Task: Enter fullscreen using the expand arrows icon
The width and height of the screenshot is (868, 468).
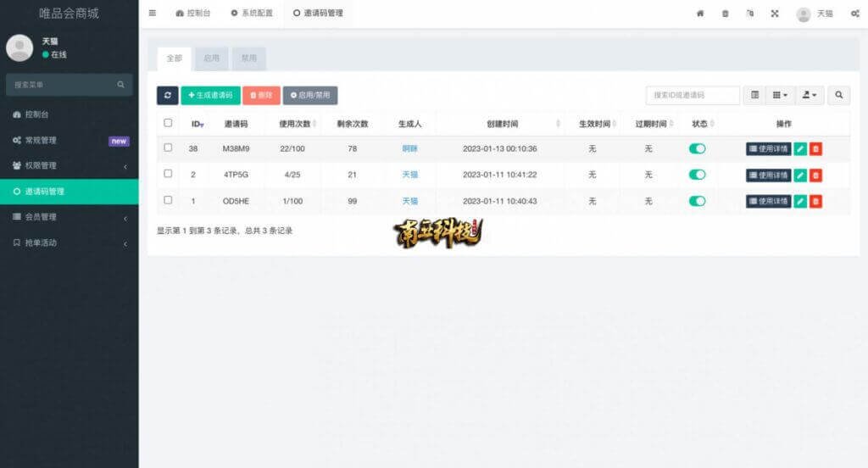Action: click(x=775, y=14)
